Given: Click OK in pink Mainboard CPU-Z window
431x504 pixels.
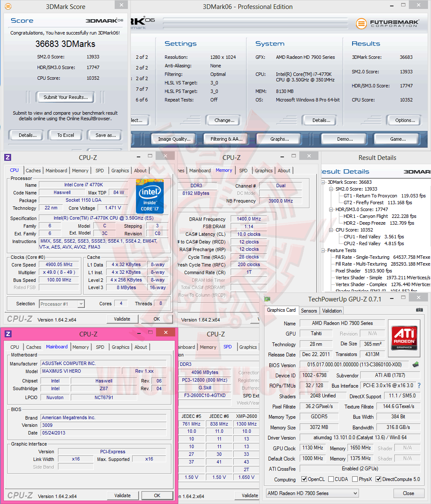Looking at the screenshot, I should (157, 495).
